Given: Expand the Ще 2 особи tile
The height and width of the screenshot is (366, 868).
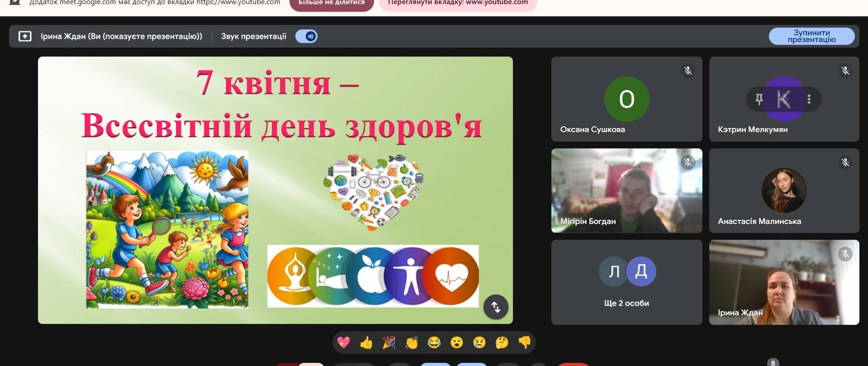Looking at the screenshot, I should [626, 282].
